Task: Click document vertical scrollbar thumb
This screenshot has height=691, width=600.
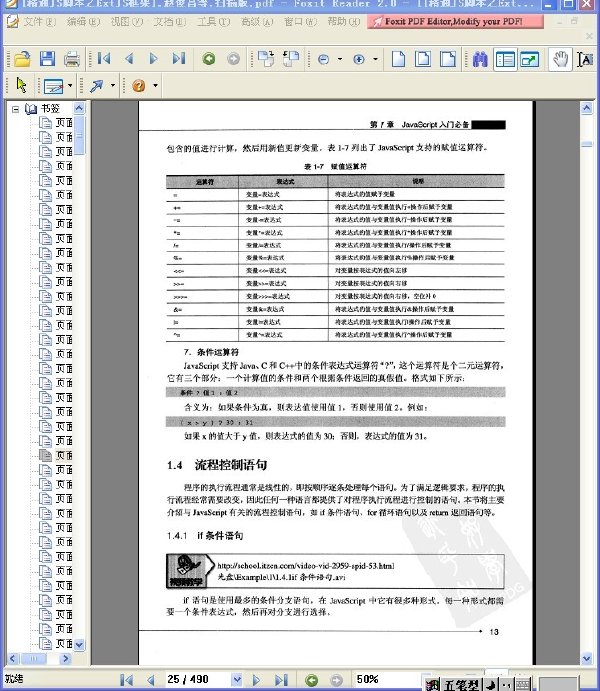Action: (x=587, y=144)
